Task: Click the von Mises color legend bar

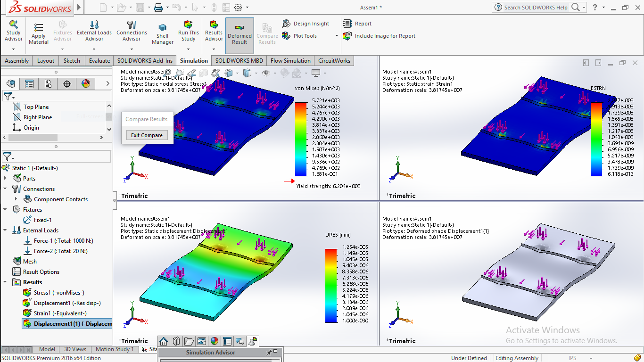Action: tap(301, 139)
